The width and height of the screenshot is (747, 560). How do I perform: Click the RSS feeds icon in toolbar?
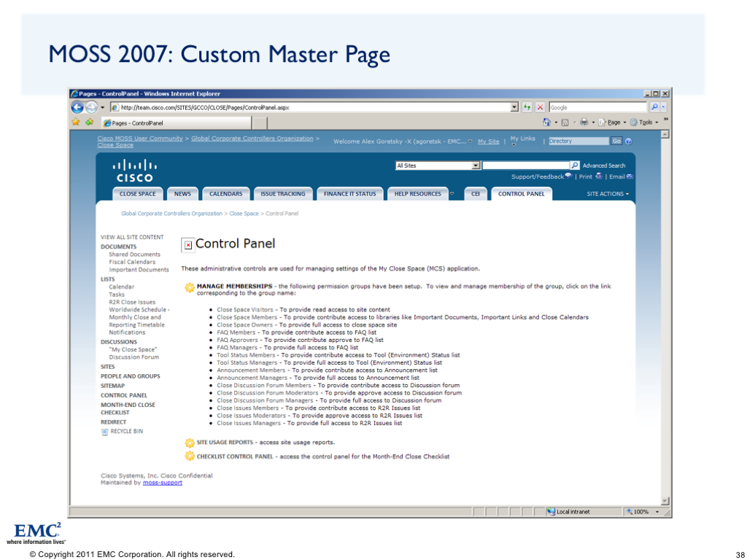pyautogui.click(x=565, y=122)
